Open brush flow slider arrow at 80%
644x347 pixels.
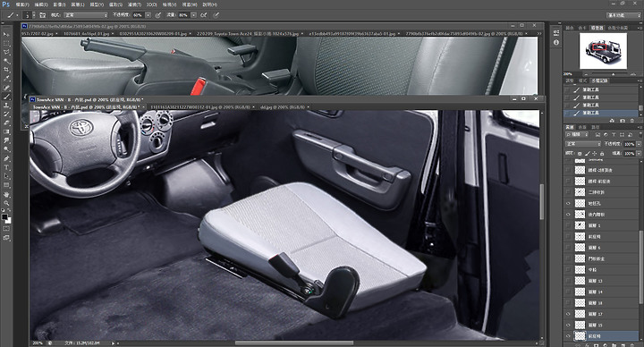(x=193, y=15)
